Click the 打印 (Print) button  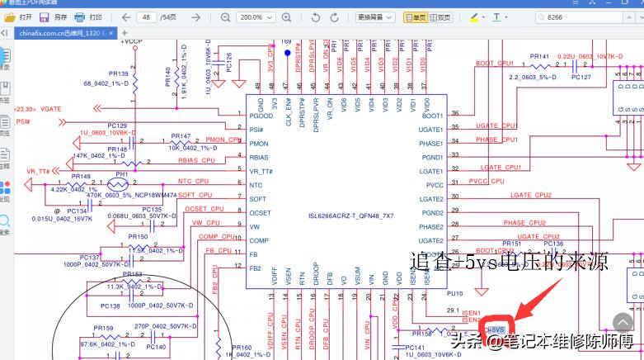coord(88,17)
